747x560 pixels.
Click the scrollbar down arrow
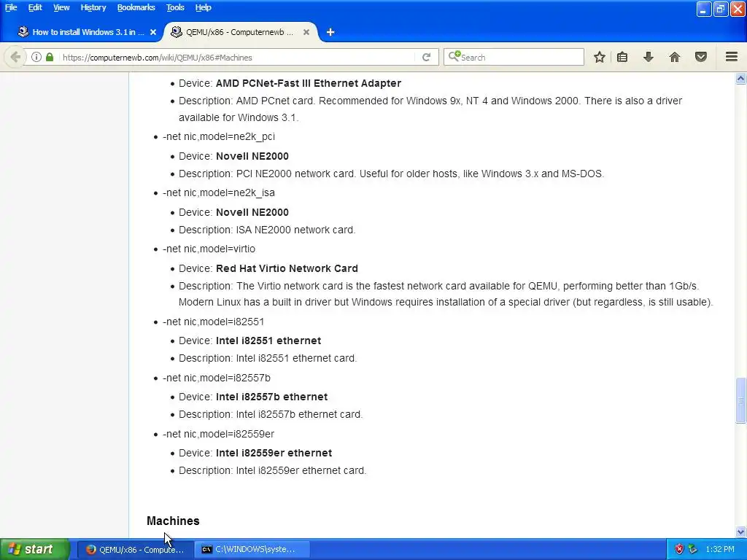click(x=740, y=532)
